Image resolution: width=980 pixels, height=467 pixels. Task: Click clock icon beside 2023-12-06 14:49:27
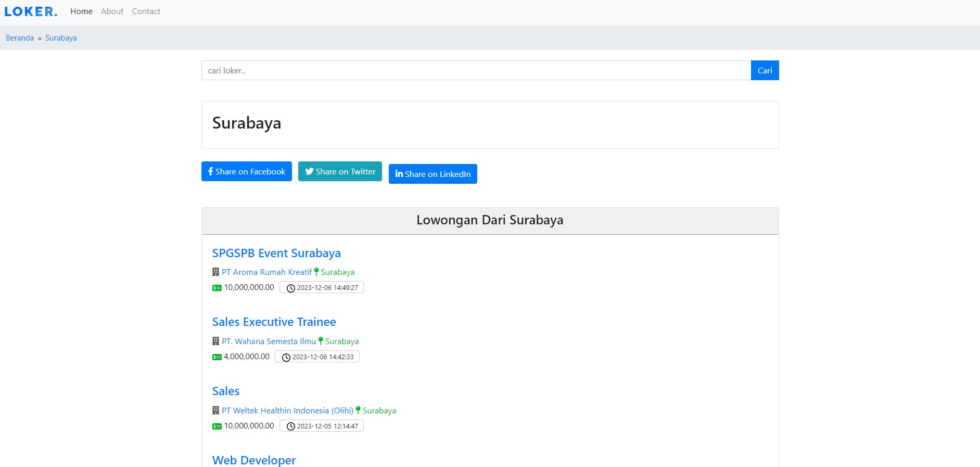[x=291, y=288]
